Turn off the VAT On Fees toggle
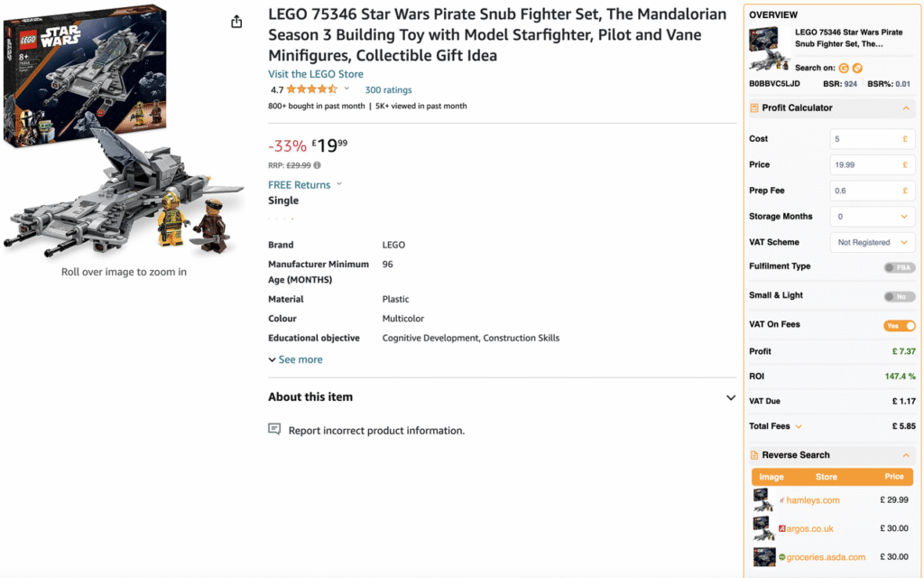This screenshot has width=924, height=578. [x=899, y=325]
